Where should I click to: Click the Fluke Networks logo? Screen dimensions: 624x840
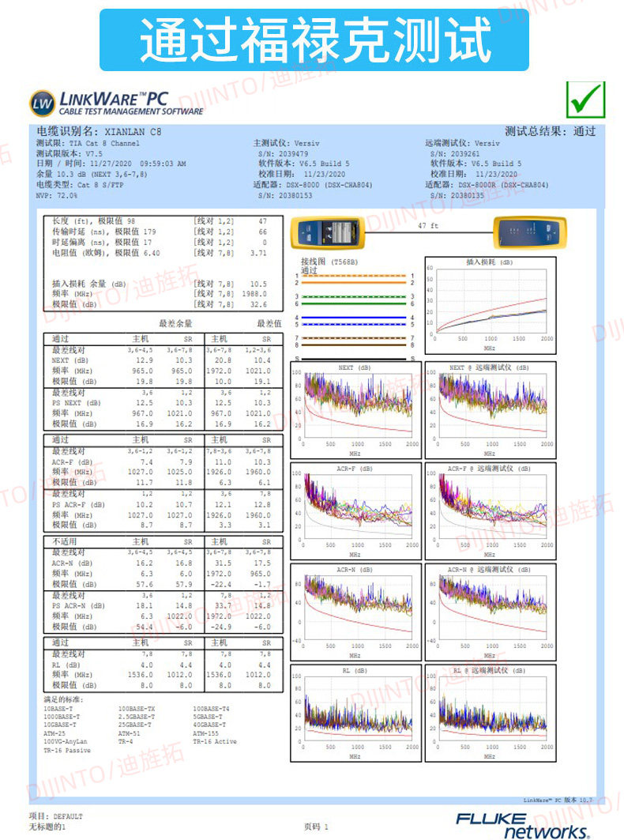[522, 826]
